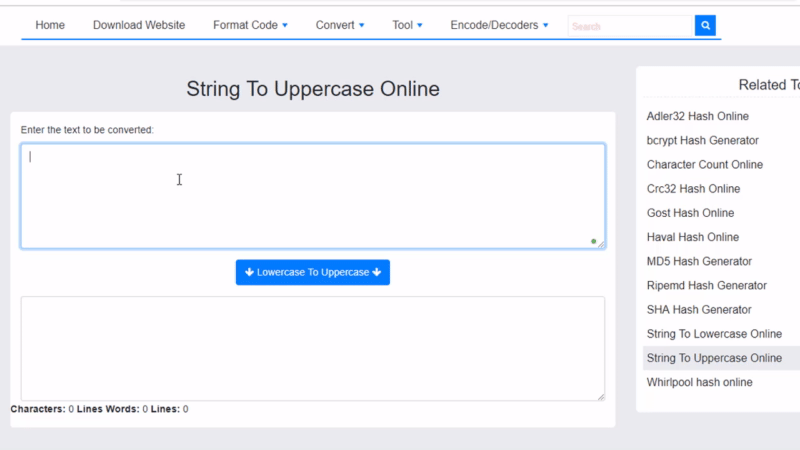800x450 pixels.
Task: Expand the Tool dropdown menu
Action: point(407,25)
